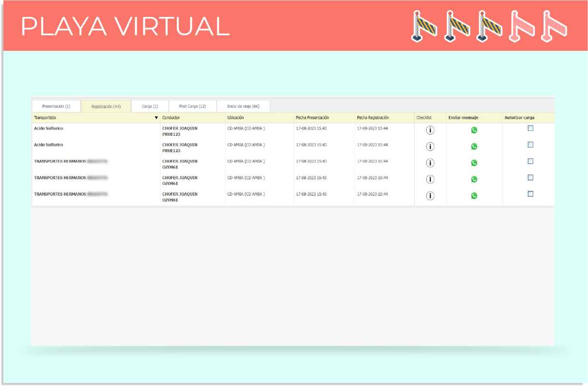
Task: Sort by Fecha Presentación column header
Action: point(312,118)
